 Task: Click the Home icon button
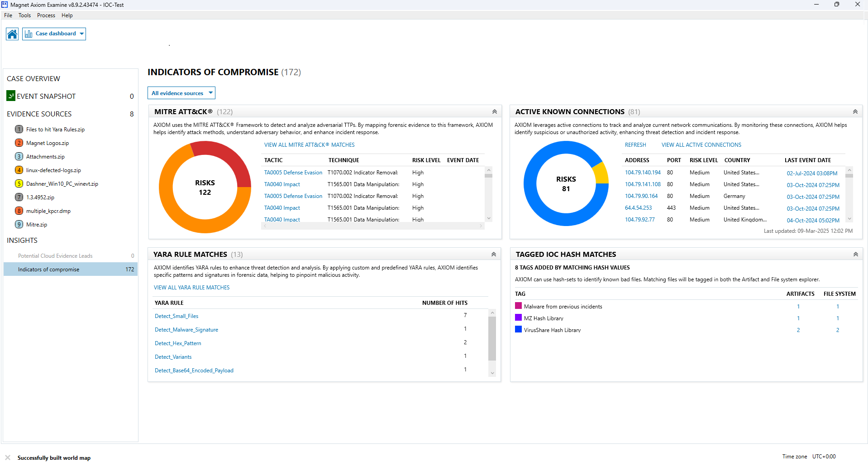click(12, 34)
